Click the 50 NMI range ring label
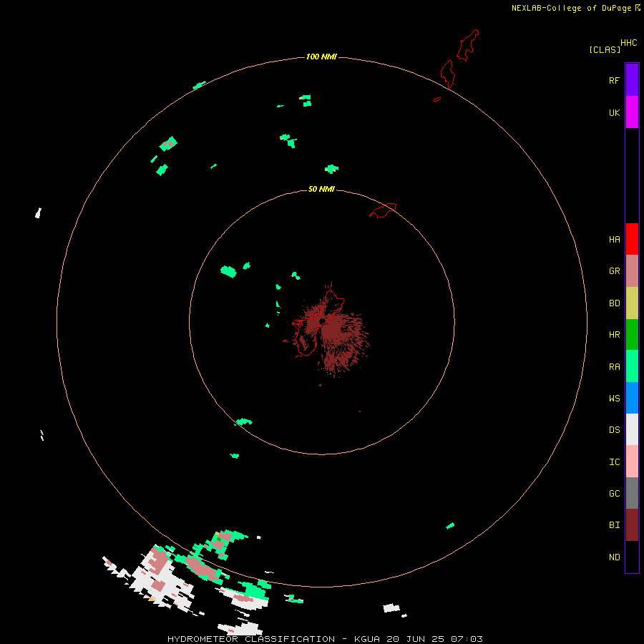 pyautogui.click(x=321, y=189)
